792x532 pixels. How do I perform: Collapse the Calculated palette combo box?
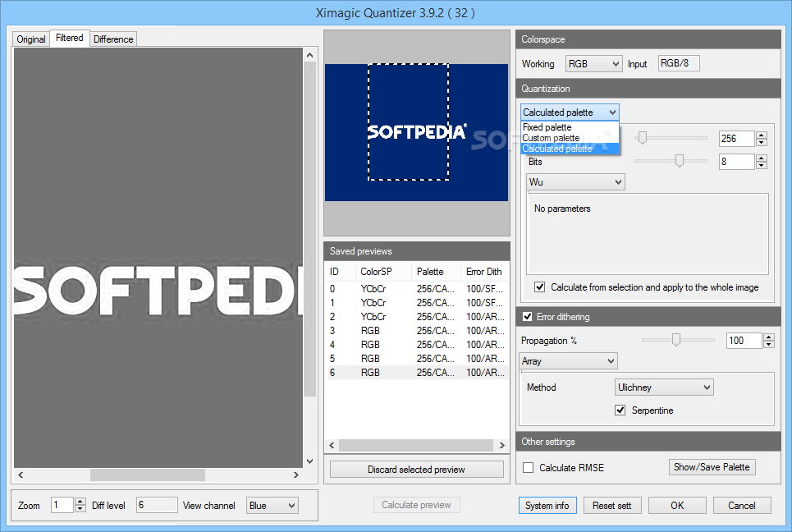570,112
